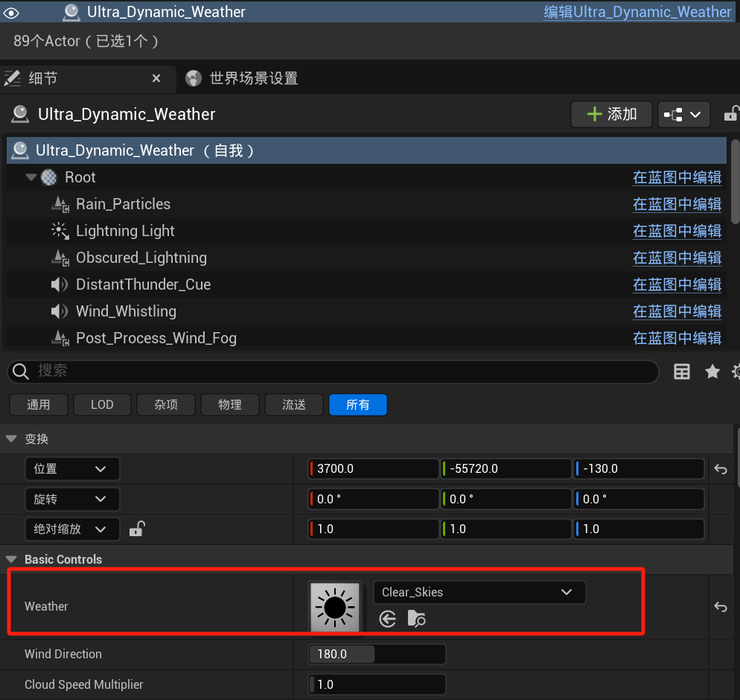Click the DistantThunder_Cue speaker icon

(60, 284)
